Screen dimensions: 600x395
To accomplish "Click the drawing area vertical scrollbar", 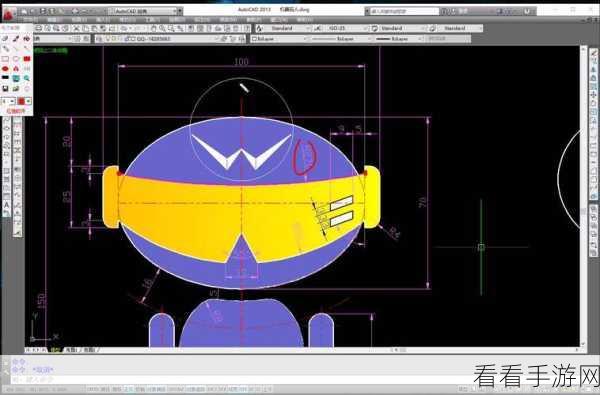I will pos(583,196).
